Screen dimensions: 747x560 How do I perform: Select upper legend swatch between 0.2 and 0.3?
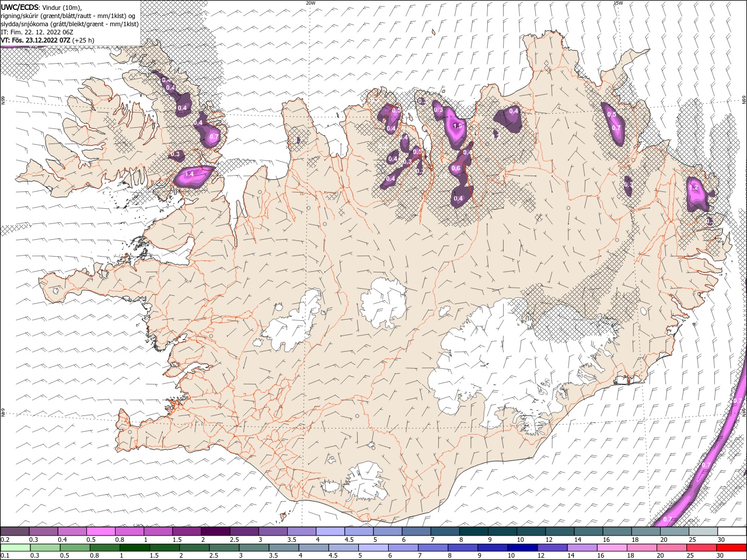tap(15, 531)
